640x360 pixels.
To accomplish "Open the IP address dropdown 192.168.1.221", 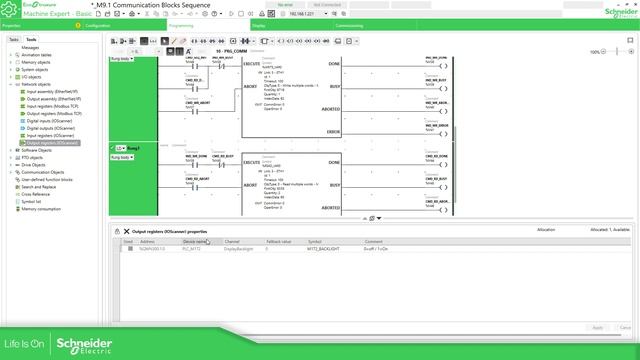I will coord(326,13).
